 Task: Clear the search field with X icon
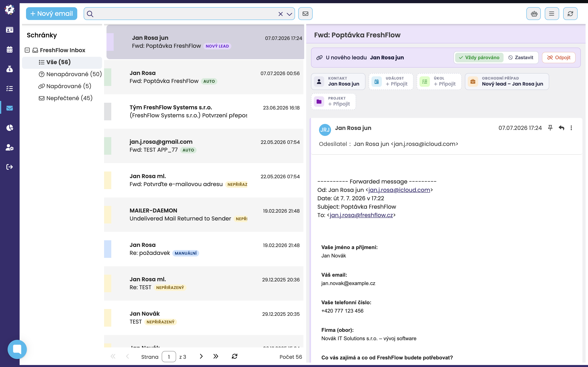click(x=280, y=14)
